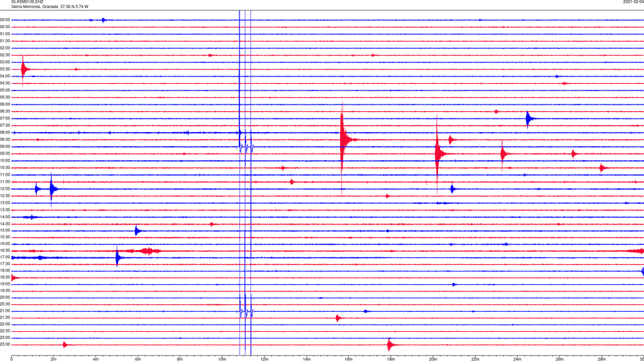This screenshot has height=362, width=644.
Task: Select the 11:00 trace time label
Action: [5, 175]
